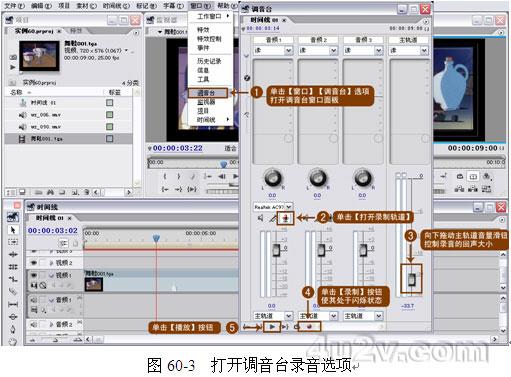Click the trash icon in project panel

pyautogui.click(x=86, y=192)
